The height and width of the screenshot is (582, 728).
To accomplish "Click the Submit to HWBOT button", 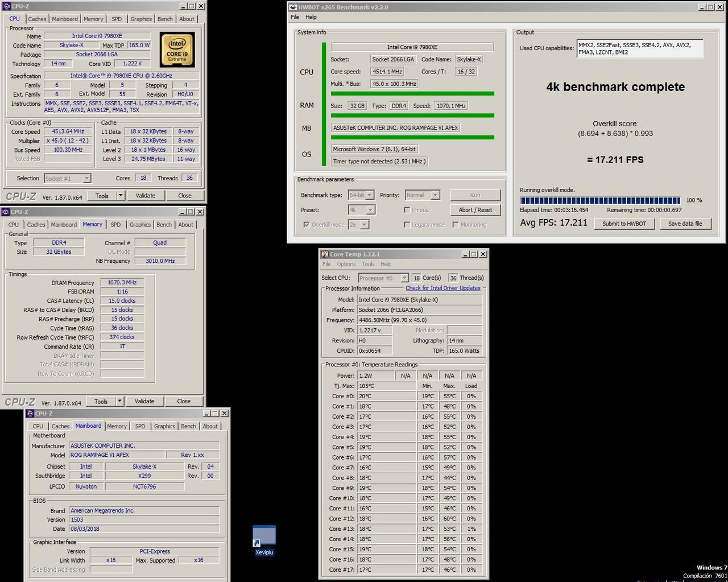I will (x=624, y=224).
